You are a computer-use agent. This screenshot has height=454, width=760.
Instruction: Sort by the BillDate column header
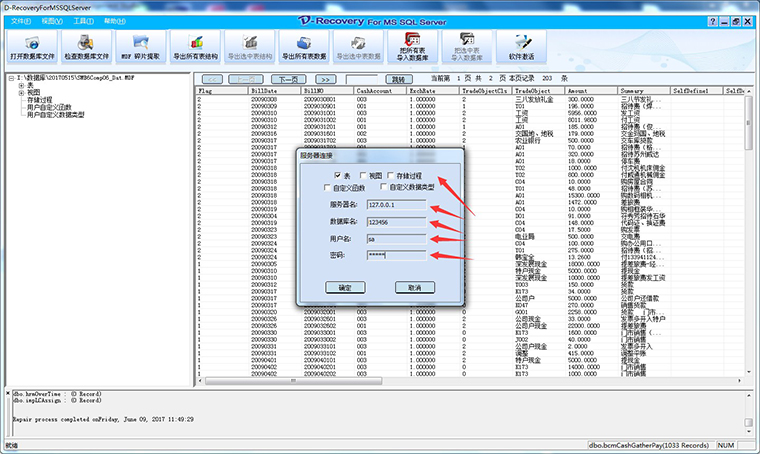[x=274, y=91]
